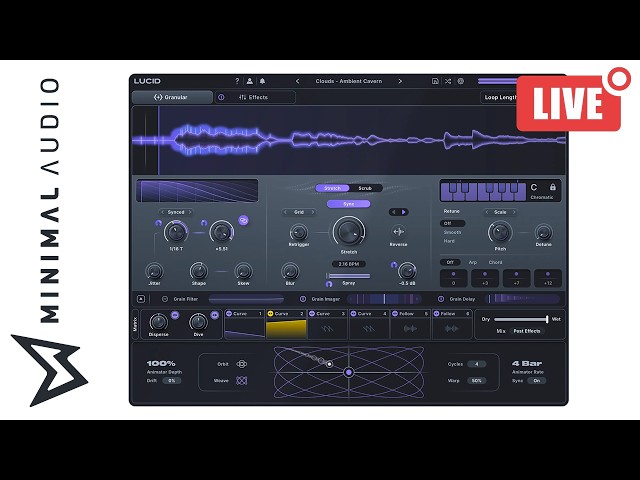Select the Scrub mode tab
Screen dimensions: 640x480
[x=365, y=188]
